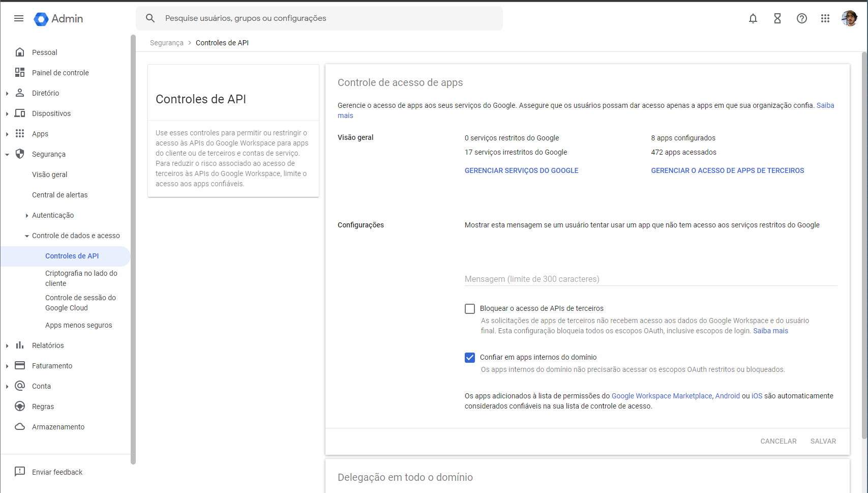The width and height of the screenshot is (868, 493).
Task: Click GERENCIAR O ACESSO DE APPS DE TERCEIROS
Action: pos(728,170)
